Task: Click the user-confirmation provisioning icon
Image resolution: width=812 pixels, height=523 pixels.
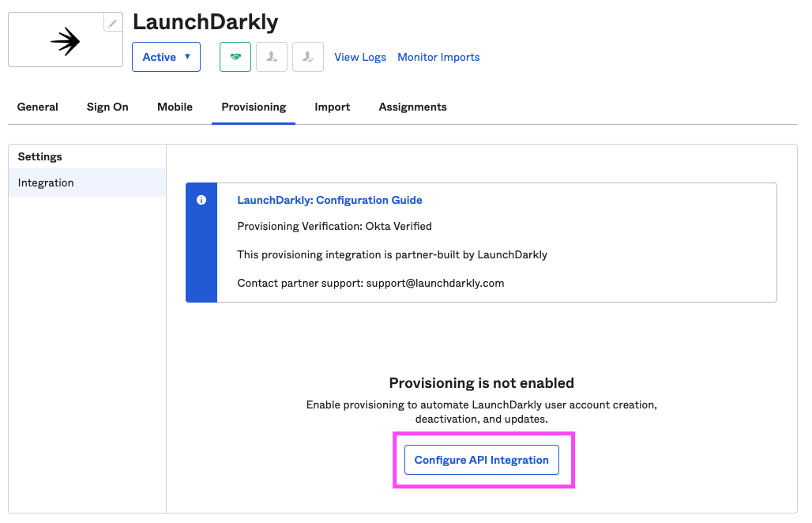Action: 307,56
